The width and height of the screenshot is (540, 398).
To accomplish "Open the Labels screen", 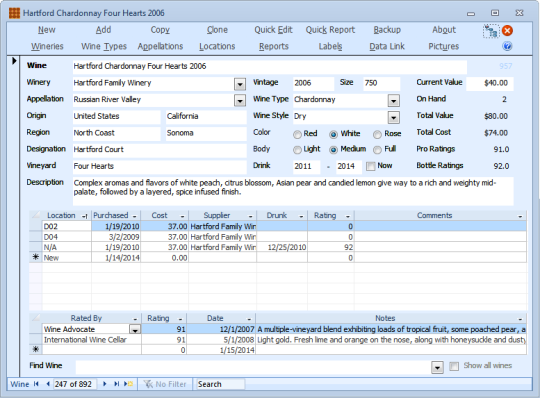I will [330, 46].
